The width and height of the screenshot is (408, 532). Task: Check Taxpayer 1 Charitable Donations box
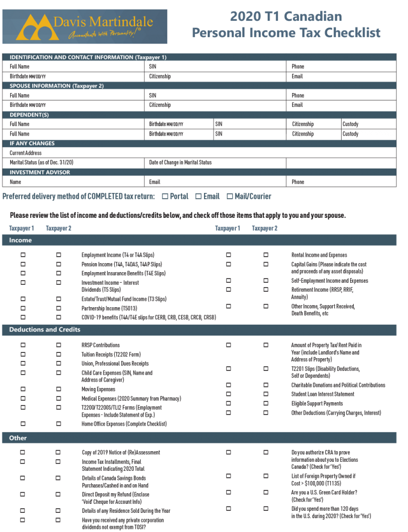coord(228,385)
